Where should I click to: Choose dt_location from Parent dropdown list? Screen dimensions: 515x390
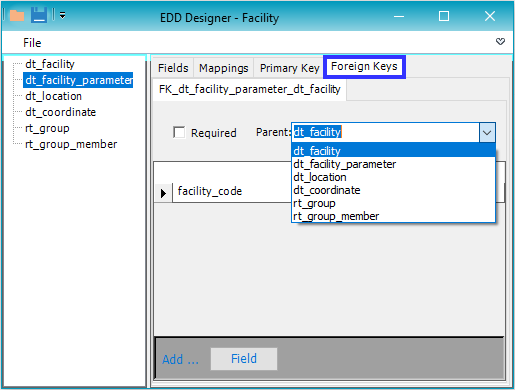pos(393,177)
